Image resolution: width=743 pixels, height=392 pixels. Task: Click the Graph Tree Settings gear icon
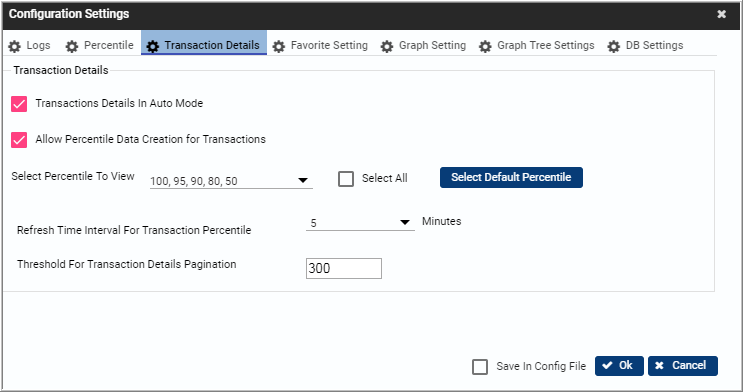click(x=485, y=46)
